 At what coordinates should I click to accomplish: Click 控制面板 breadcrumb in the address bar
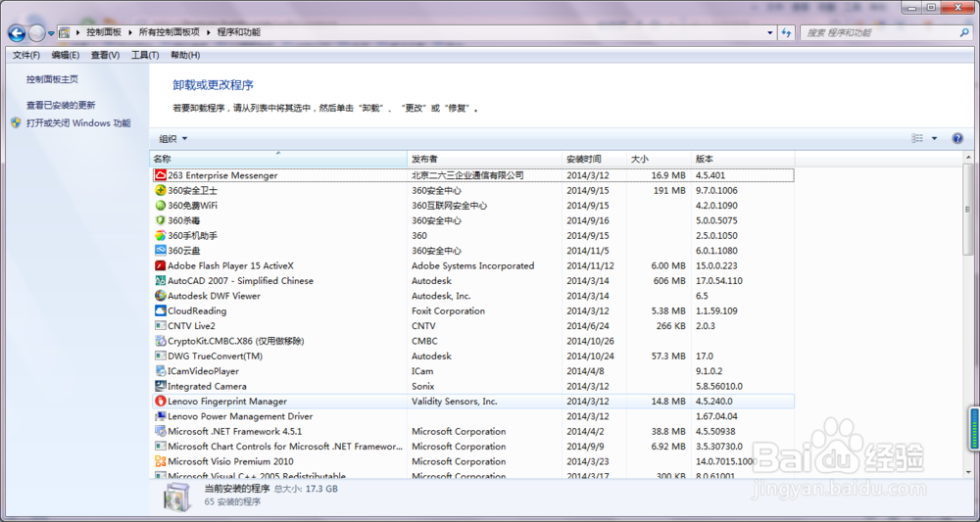coord(104,32)
